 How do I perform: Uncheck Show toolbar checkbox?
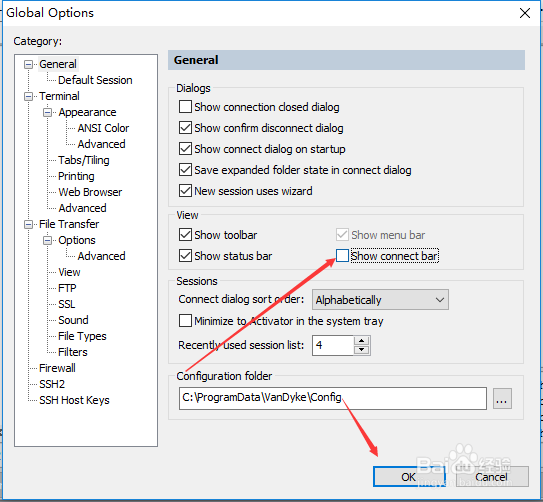coord(185,235)
